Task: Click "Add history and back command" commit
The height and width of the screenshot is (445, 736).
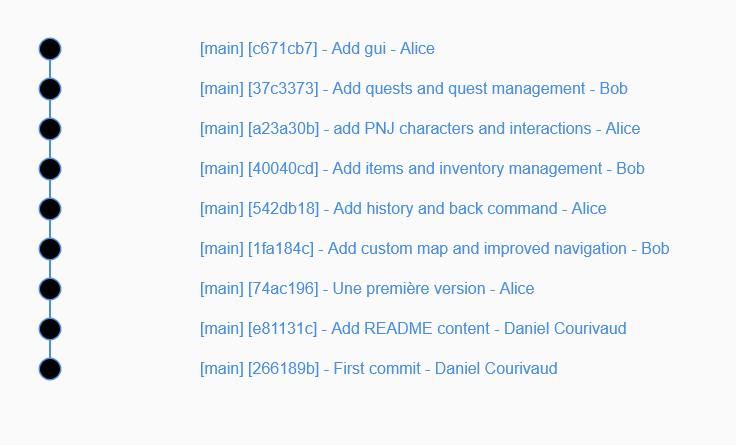Action: click(x=403, y=208)
